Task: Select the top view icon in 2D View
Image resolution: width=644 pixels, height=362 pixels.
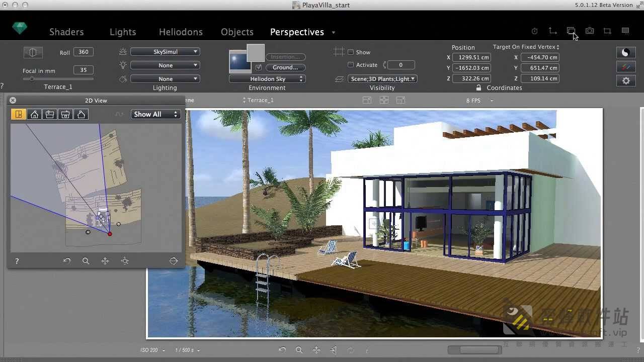Action: click(19, 115)
